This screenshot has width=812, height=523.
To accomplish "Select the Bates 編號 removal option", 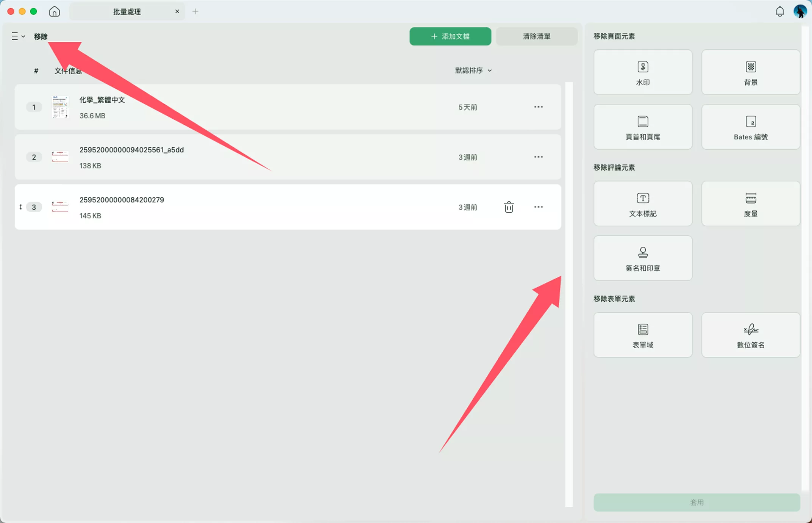I will point(751,127).
